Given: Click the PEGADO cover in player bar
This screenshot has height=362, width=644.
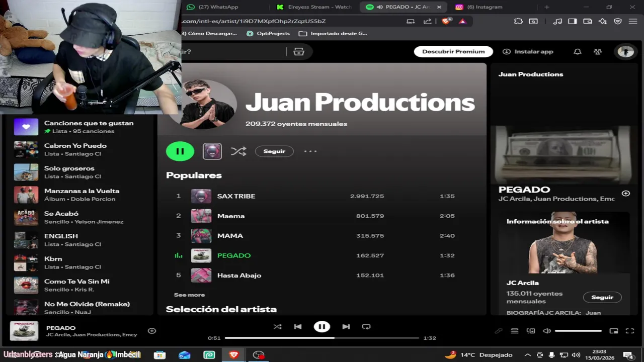Looking at the screenshot, I should click(24, 331).
